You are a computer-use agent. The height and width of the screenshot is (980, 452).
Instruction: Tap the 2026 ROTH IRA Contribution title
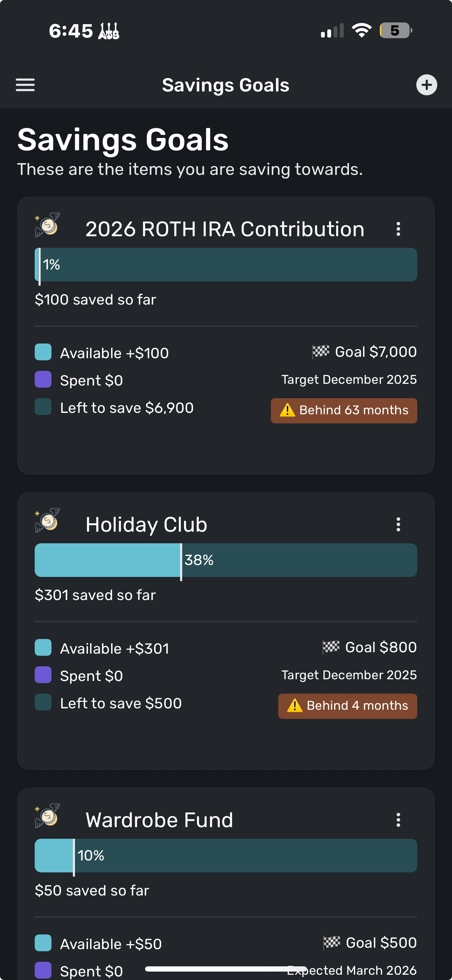(x=225, y=229)
